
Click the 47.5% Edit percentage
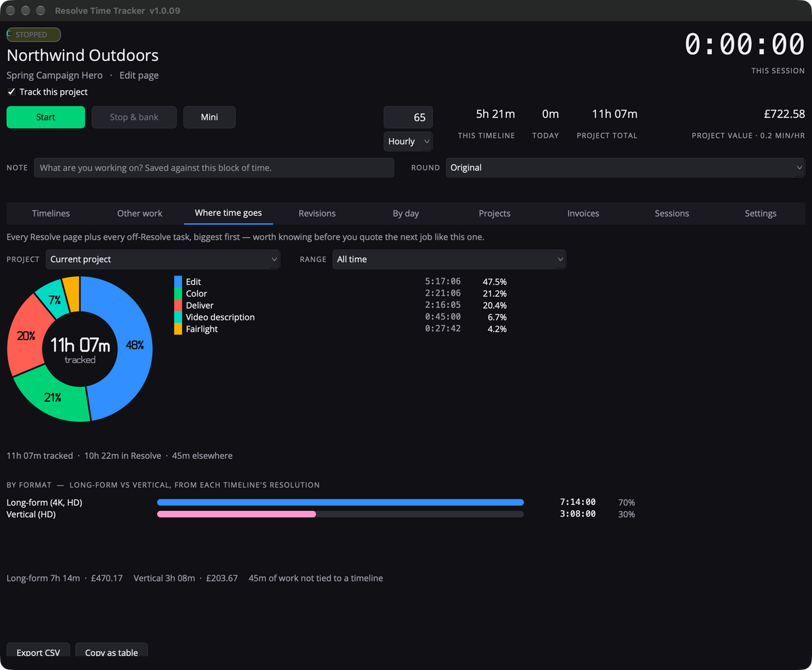[x=495, y=282]
